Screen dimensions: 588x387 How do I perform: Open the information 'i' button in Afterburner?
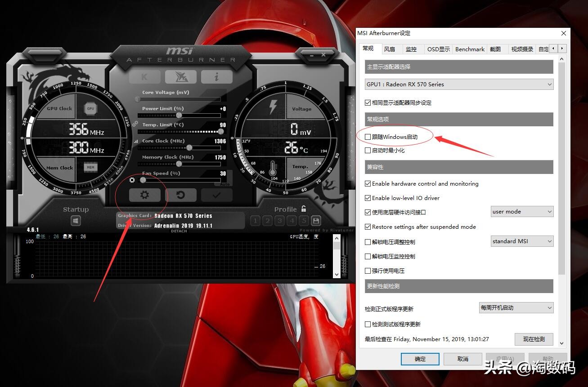coord(216,77)
